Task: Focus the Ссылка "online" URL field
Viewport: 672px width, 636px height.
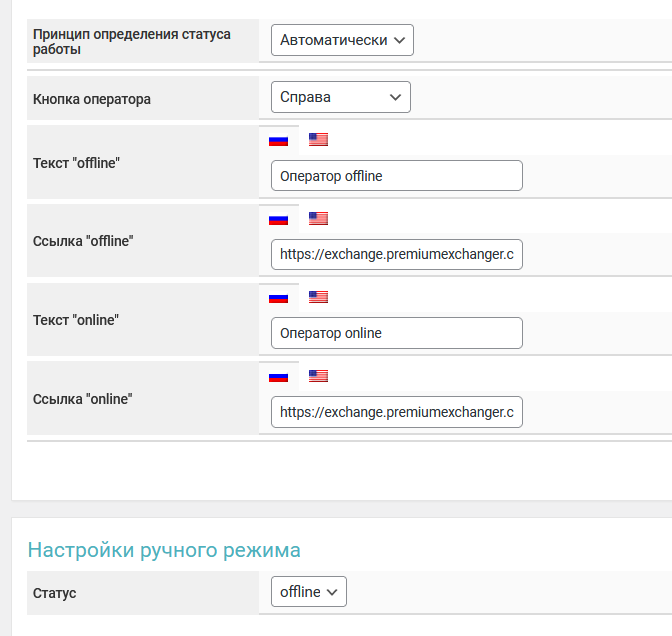Action: click(396, 411)
